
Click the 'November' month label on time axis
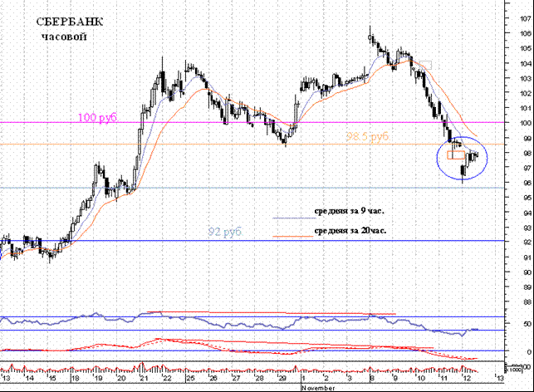(x=318, y=388)
